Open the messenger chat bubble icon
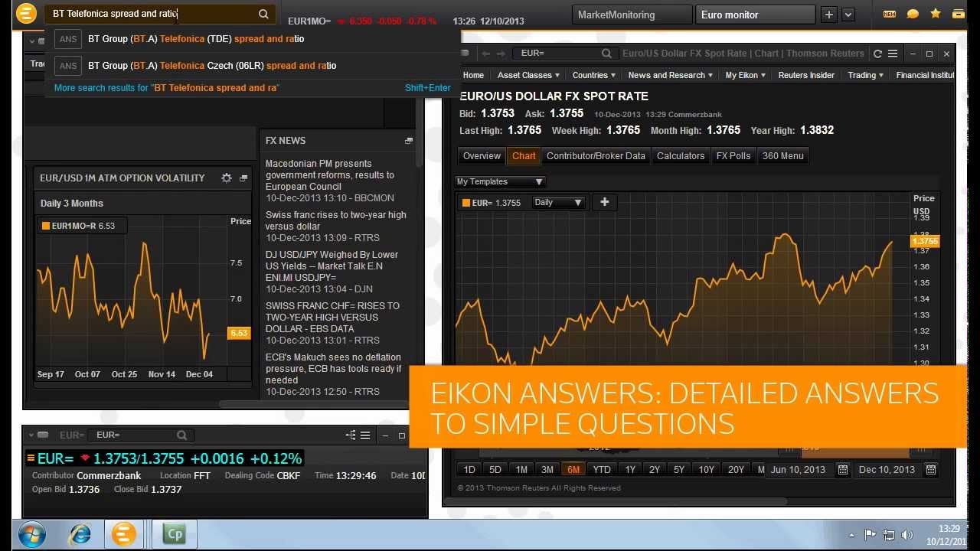 coord(913,14)
